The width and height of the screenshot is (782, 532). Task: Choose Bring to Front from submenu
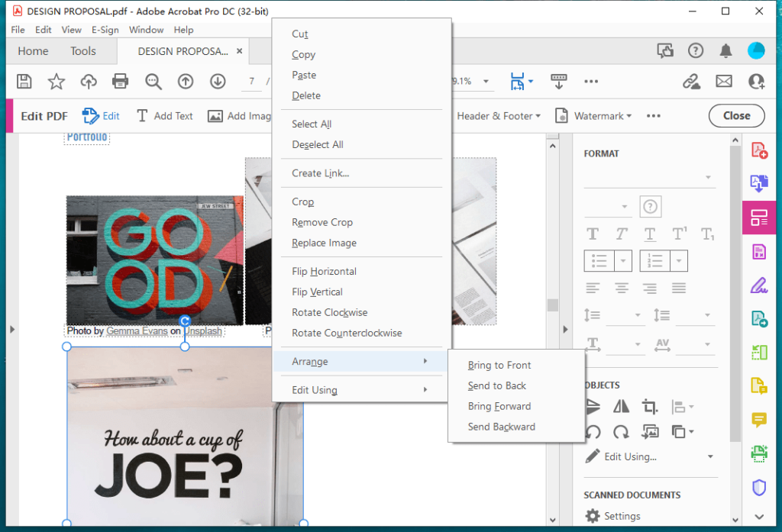499,365
